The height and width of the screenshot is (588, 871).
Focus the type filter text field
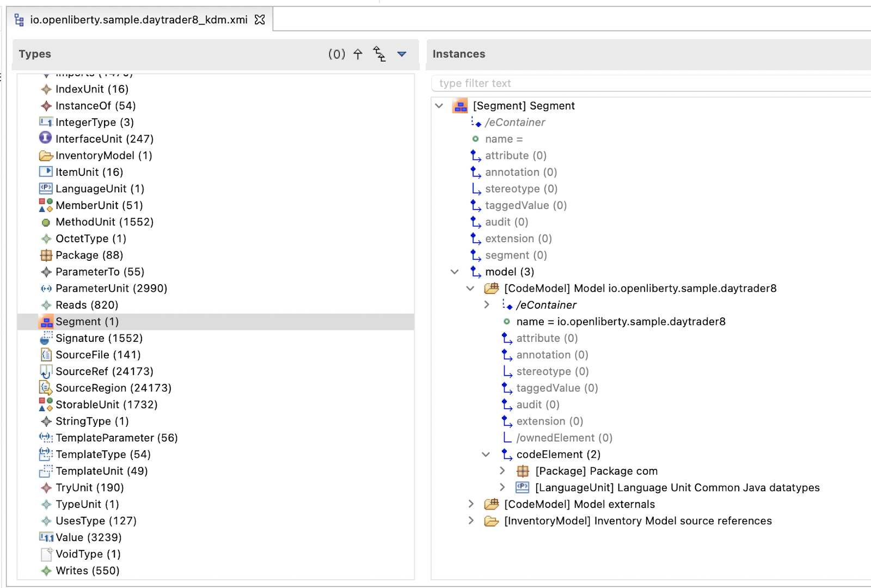(x=651, y=83)
